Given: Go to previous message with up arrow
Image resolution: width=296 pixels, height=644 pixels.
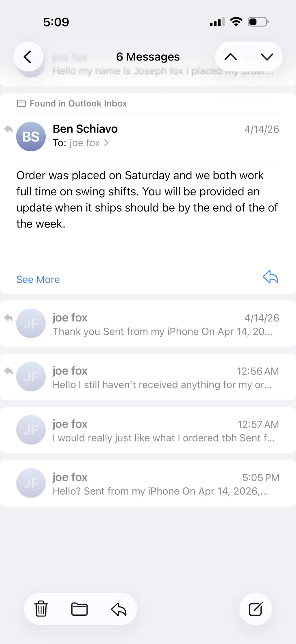Looking at the screenshot, I should pyautogui.click(x=231, y=57).
